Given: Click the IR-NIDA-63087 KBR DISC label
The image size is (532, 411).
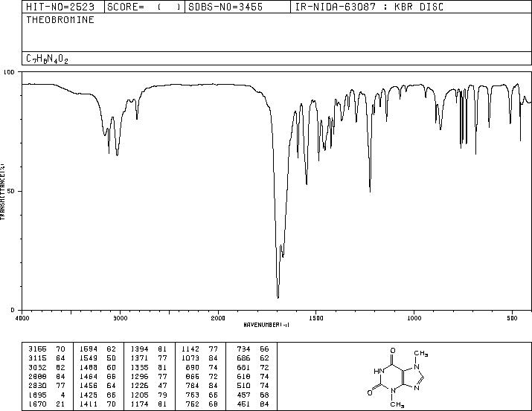Looking at the screenshot, I should tap(369, 7).
